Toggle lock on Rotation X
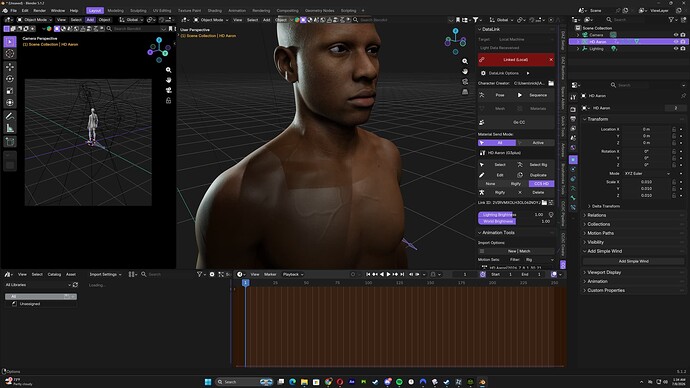This screenshot has height=388, width=690. [674, 151]
